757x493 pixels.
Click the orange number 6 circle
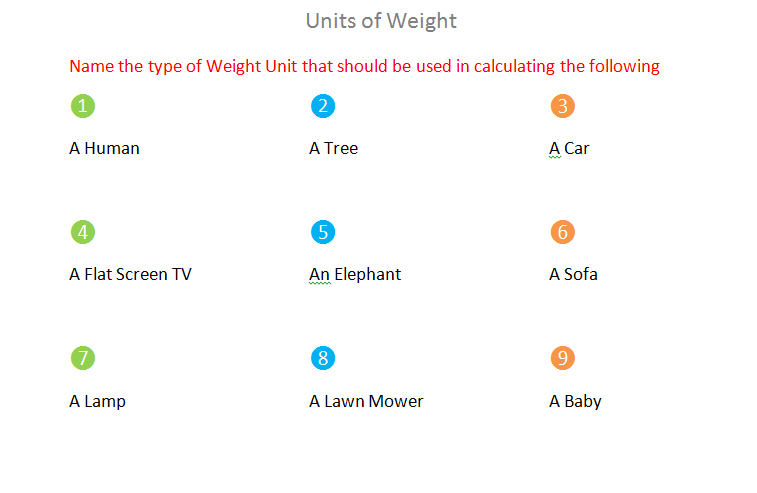click(x=562, y=232)
